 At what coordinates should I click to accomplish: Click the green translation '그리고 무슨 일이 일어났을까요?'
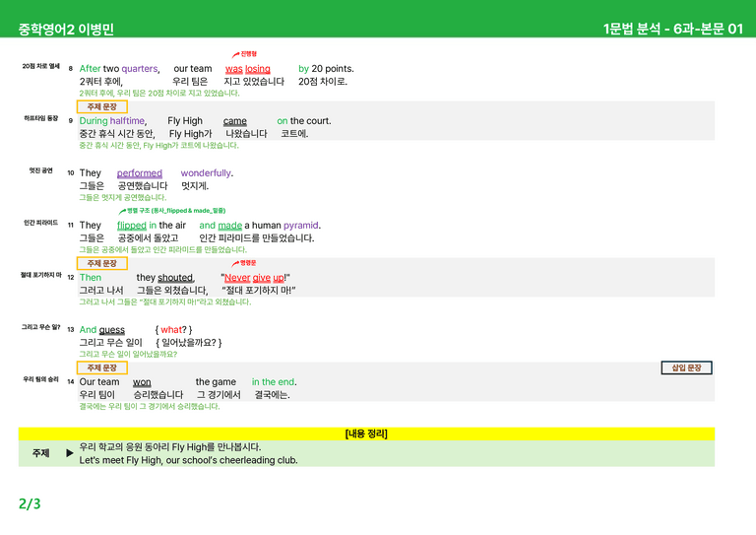click(x=128, y=354)
